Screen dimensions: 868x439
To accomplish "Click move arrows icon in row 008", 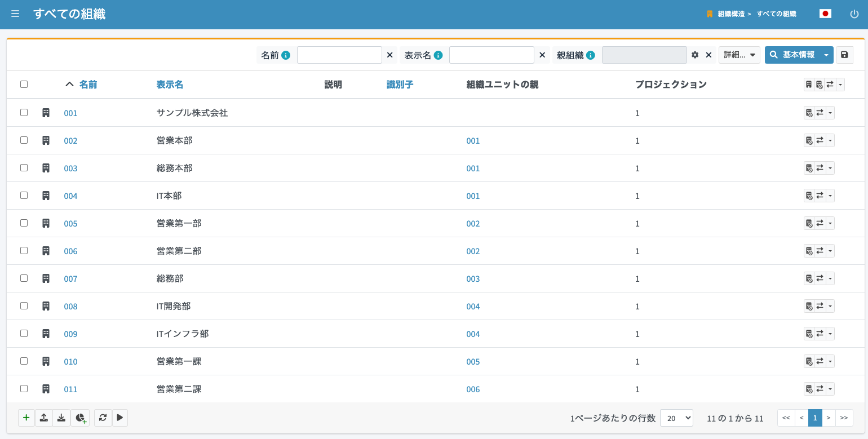I will click(x=820, y=306).
